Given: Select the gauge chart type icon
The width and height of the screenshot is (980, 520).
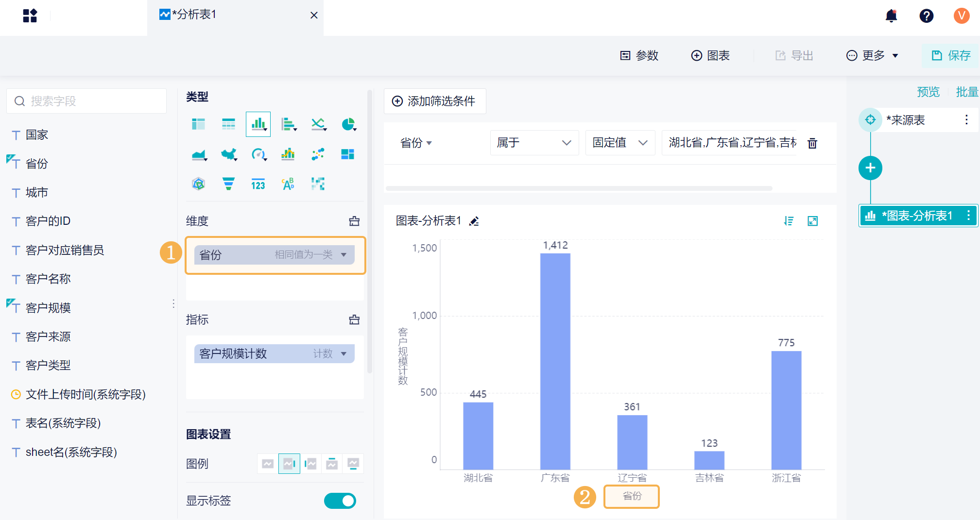Looking at the screenshot, I should [258, 154].
